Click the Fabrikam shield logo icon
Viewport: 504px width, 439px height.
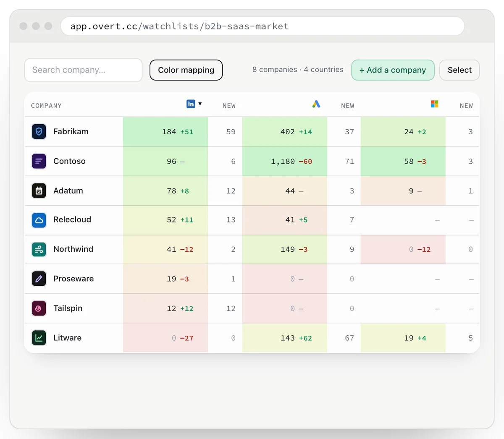(39, 132)
